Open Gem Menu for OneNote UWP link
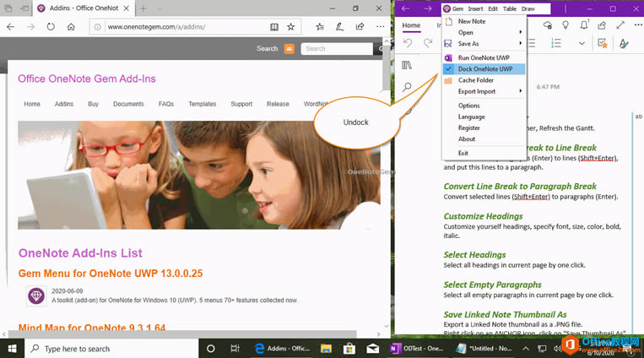The width and height of the screenshot is (644, 358). 111,274
